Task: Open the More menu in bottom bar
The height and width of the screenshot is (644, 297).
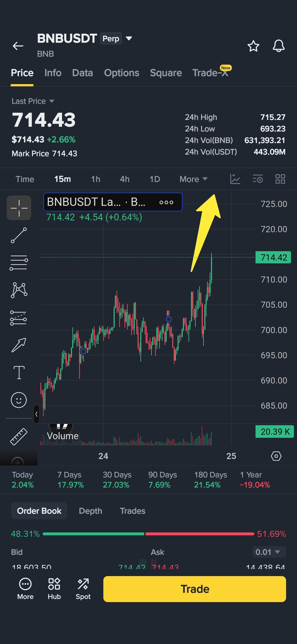Action: point(25,589)
